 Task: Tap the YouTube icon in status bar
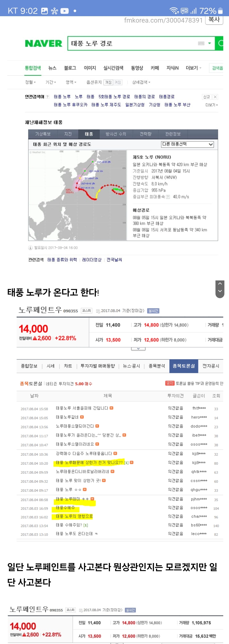tap(64, 11)
